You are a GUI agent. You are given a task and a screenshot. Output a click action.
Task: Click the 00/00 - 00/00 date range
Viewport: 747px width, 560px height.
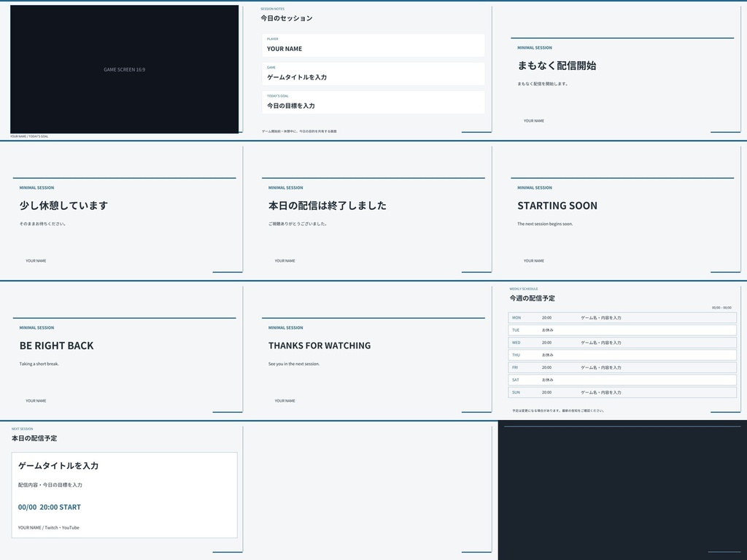click(x=721, y=308)
